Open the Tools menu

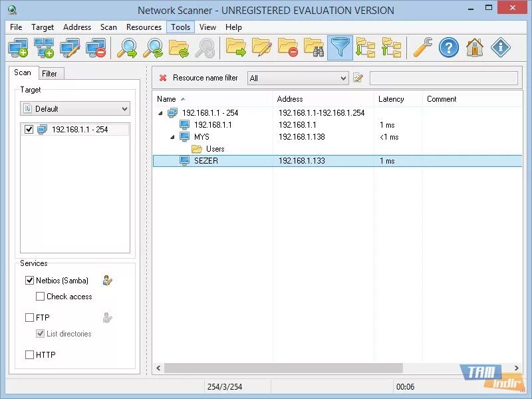(x=180, y=27)
